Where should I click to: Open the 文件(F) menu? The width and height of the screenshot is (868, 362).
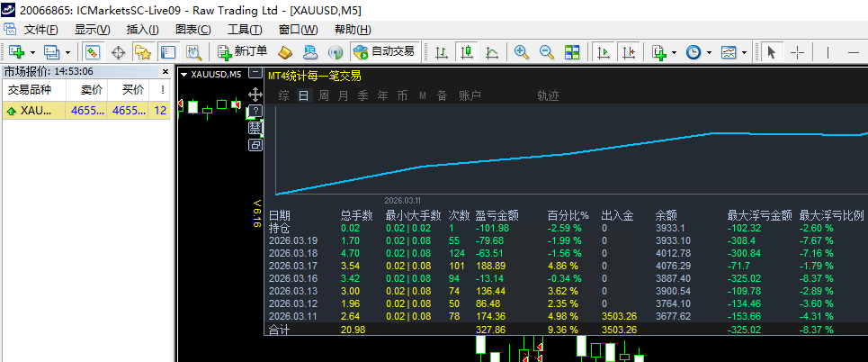[40, 30]
